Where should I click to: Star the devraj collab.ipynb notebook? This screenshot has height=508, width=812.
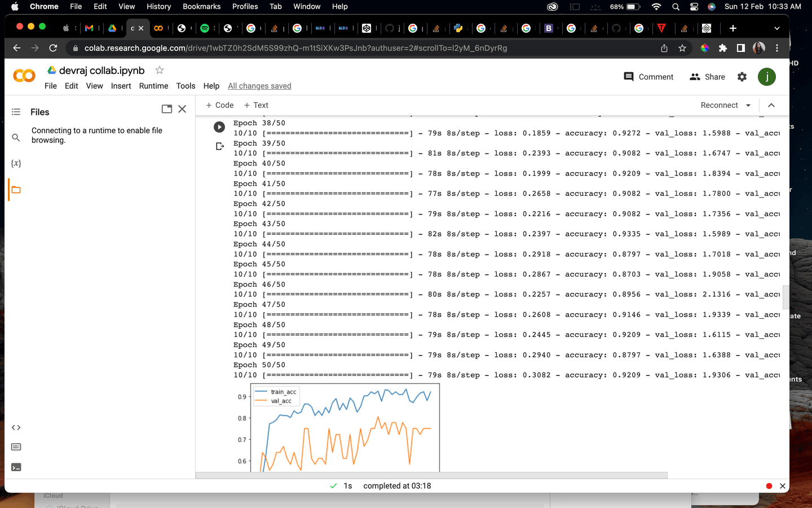tap(160, 70)
